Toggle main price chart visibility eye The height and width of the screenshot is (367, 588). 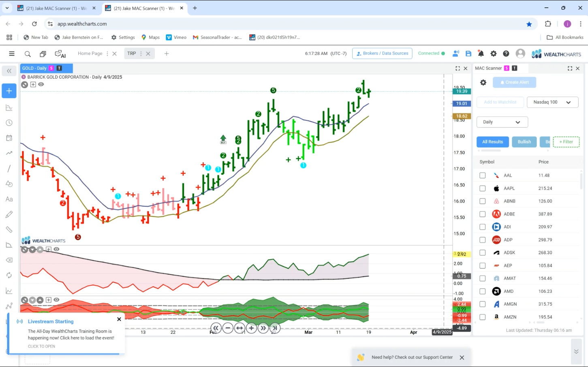(41, 84)
